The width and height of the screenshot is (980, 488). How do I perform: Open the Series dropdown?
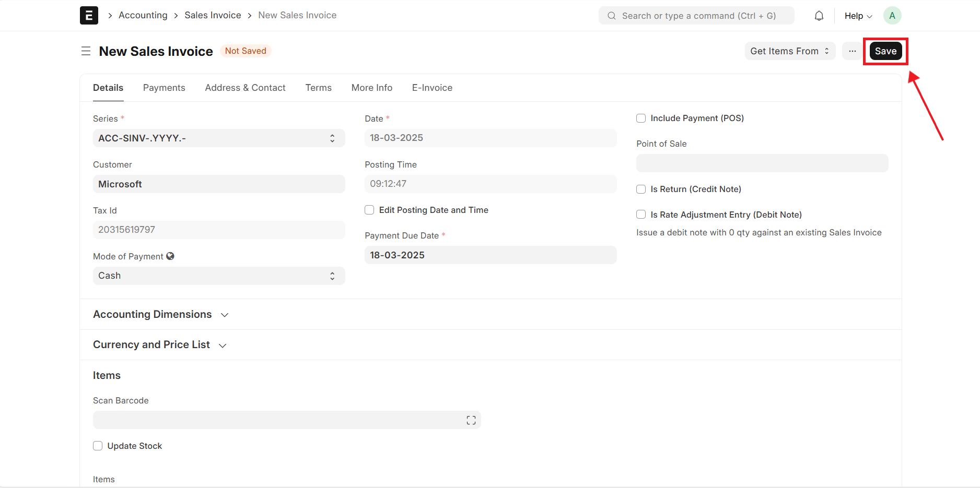point(218,138)
